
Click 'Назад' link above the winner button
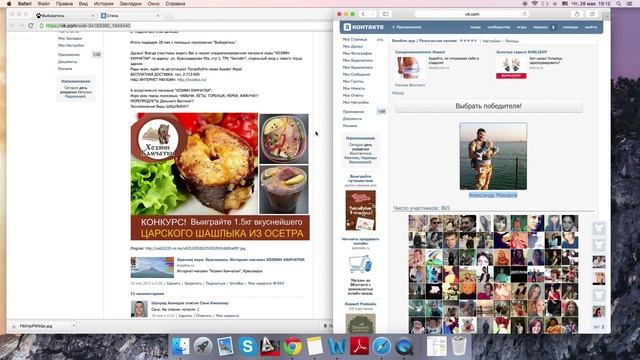pyautogui.click(x=398, y=93)
